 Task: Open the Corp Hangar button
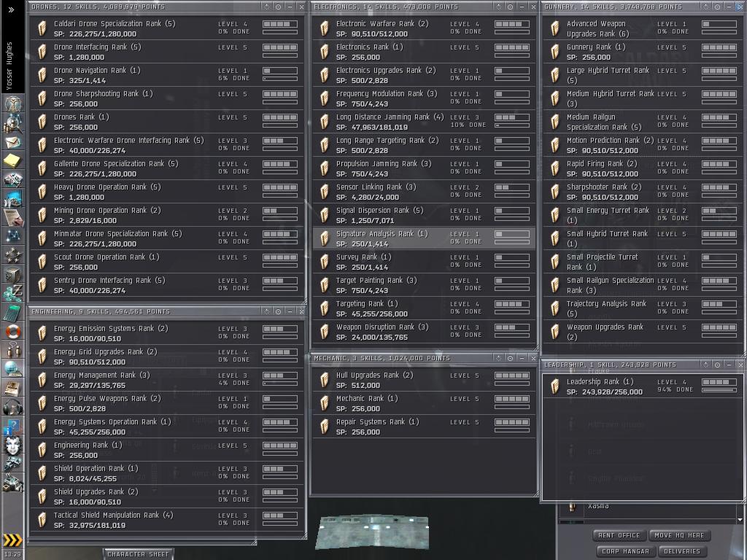tap(625, 551)
